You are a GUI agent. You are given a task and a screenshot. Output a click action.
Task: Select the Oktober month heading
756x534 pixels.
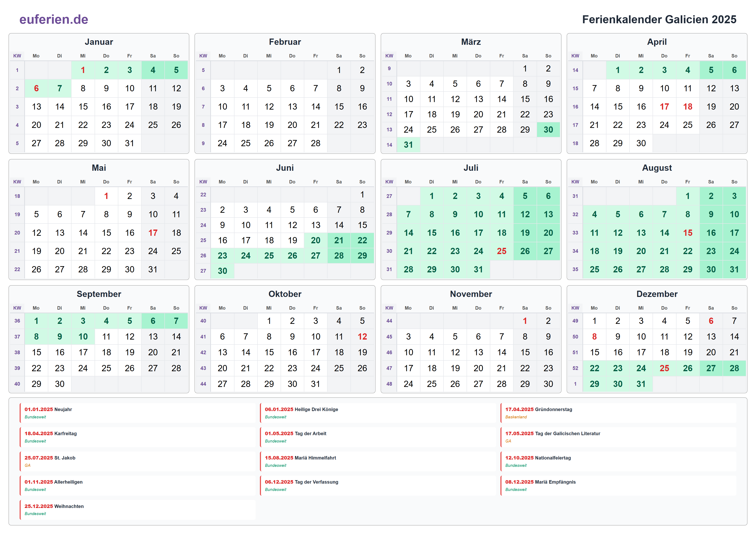(285, 294)
